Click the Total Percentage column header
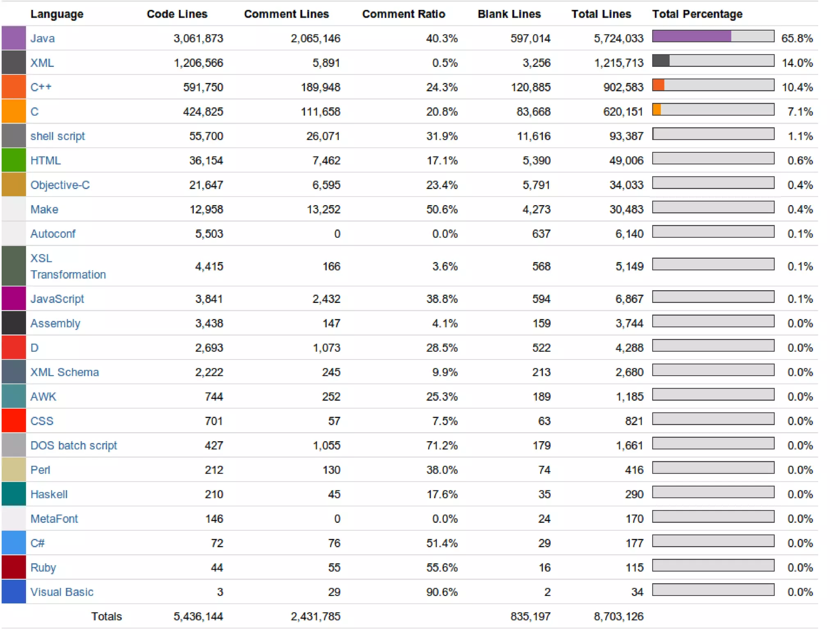840x630 pixels. click(x=697, y=14)
